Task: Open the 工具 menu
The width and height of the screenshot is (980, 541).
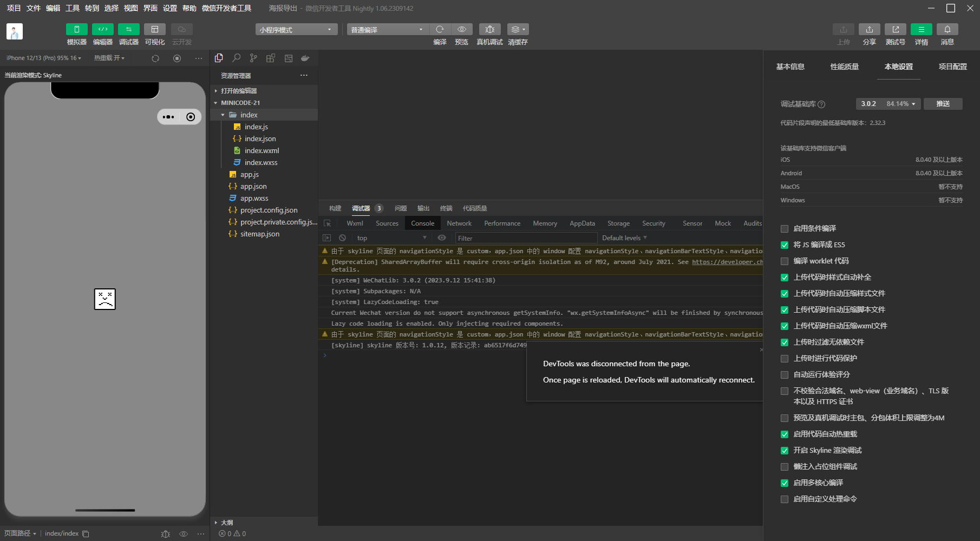Action: (x=73, y=8)
